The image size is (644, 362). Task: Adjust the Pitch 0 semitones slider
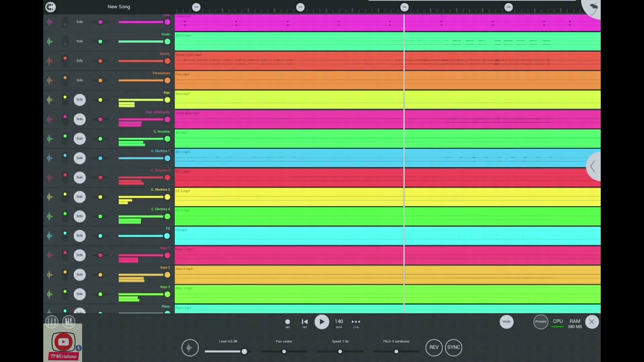click(396, 351)
